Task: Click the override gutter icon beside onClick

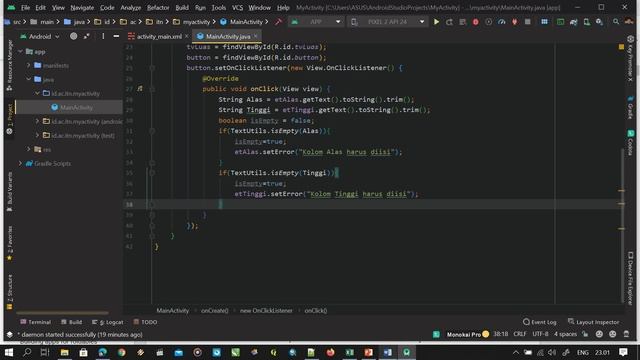Action: pyautogui.click(x=140, y=89)
